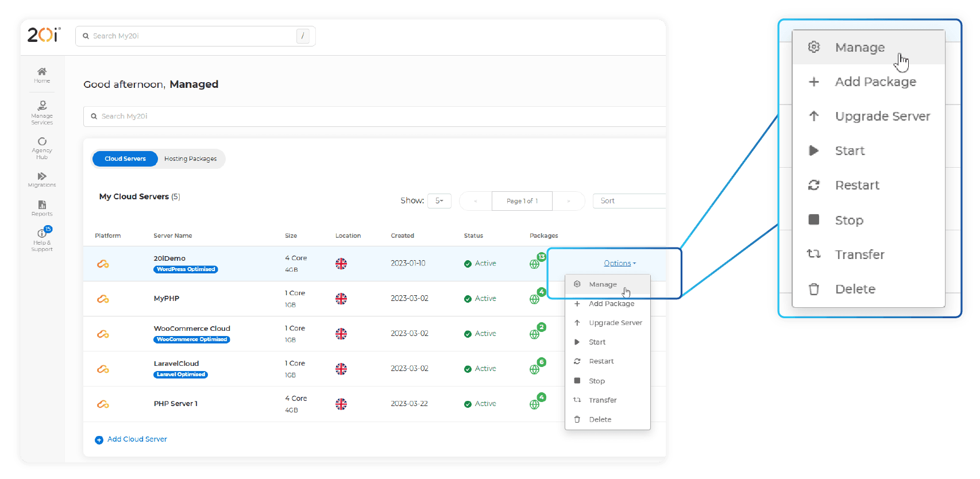Image resolution: width=980 pixels, height=479 pixels.
Task: Click the Laravel Optimised badge
Action: pyautogui.click(x=181, y=374)
